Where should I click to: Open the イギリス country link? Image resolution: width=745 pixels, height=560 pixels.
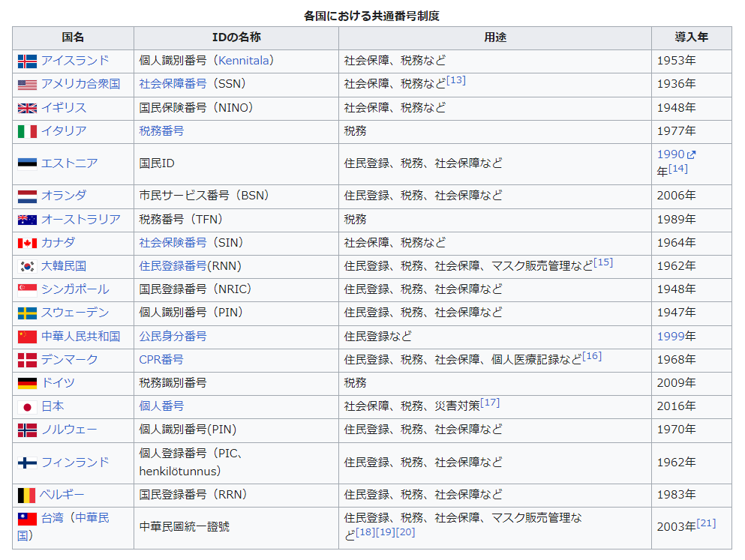click(64, 108)
